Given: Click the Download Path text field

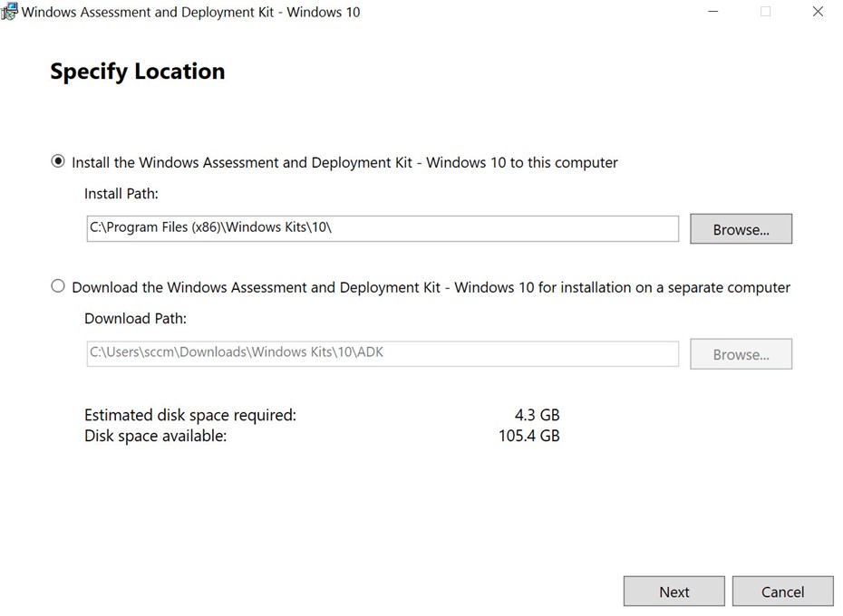Looking at the screenshot, I should (383, 353).
